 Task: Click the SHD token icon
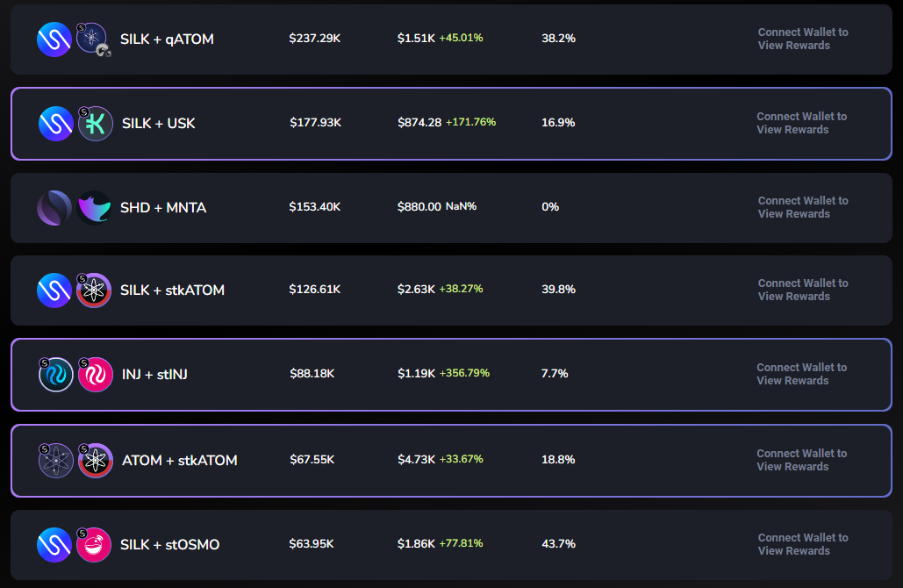coord(54,208)
